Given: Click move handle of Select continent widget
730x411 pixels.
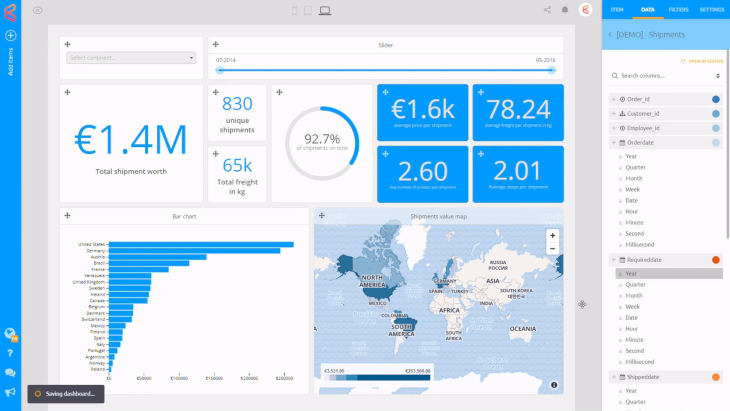Looking at the screenshot, I should (68, 44).
